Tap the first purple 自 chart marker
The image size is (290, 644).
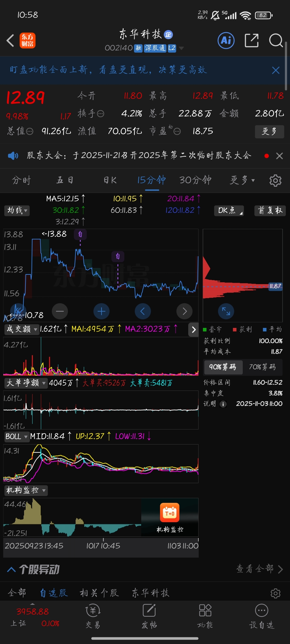point(80,234)
